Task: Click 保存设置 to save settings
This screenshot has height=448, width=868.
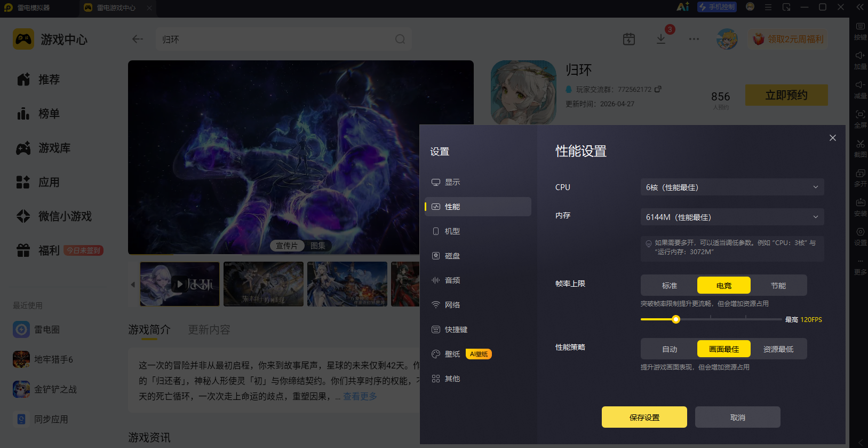Action: pos(644,417)
